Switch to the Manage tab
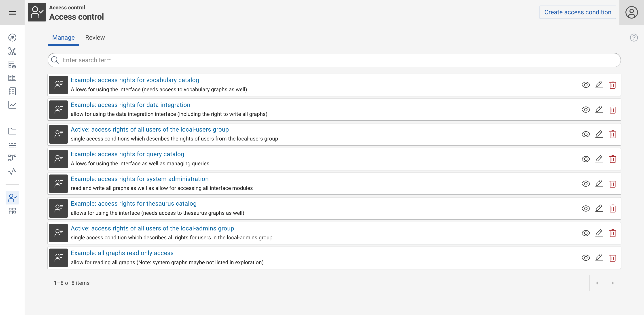Screen dimensions: 644x315 click(63, 38)
